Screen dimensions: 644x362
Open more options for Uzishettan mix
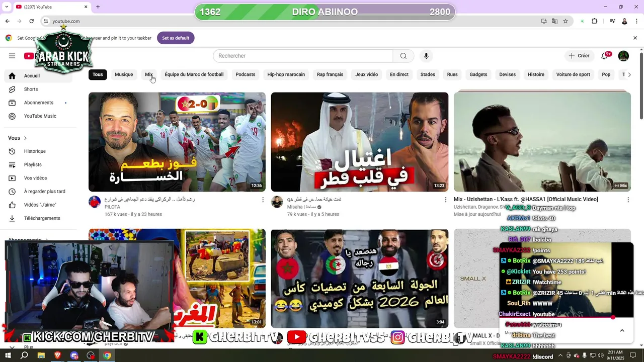[x=628, y=200]
